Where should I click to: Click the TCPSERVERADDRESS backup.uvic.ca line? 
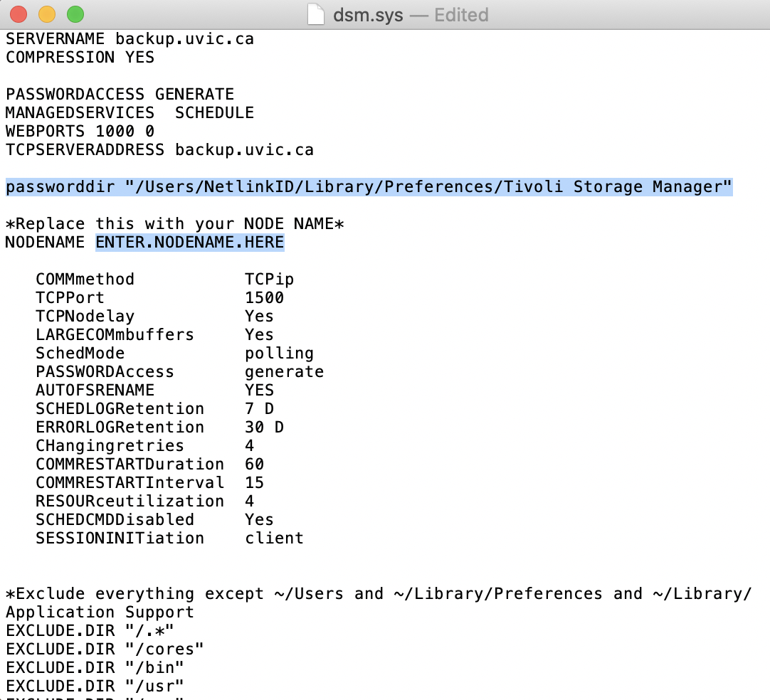click(x=159, y=149)
